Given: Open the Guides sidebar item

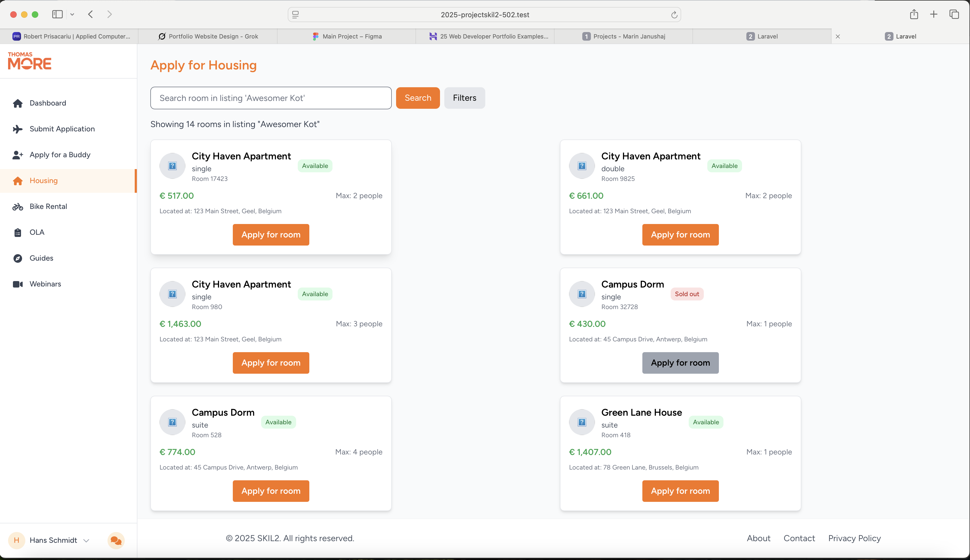Looking at the screenshot, I should pyautogui.click(x=68, y=258).
